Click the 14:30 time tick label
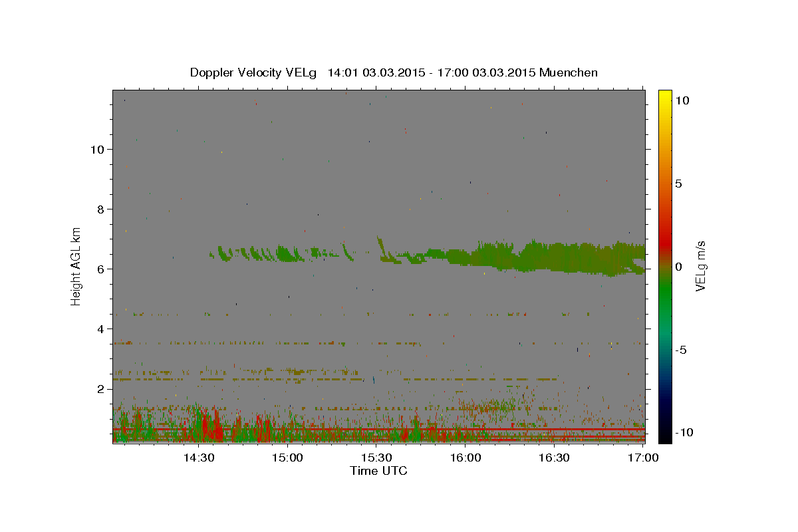The image size is (798, 532). (x=199, y=458)
